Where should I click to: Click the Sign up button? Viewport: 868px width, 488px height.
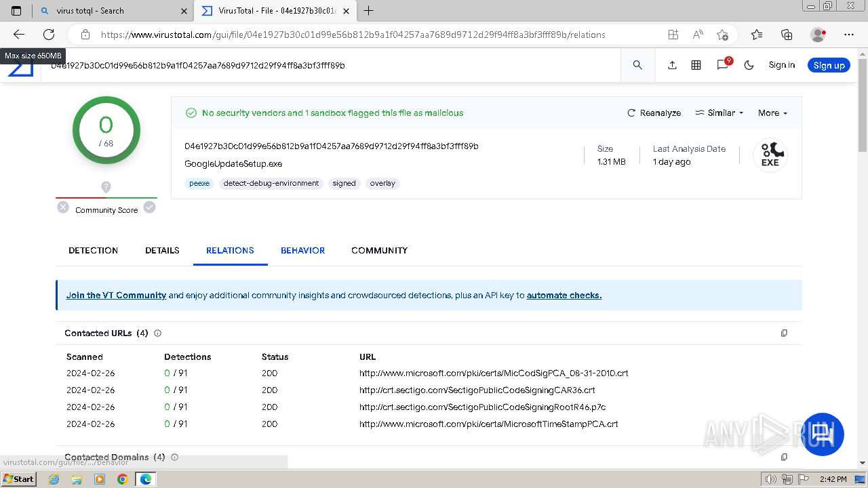[x=829, y=65]
